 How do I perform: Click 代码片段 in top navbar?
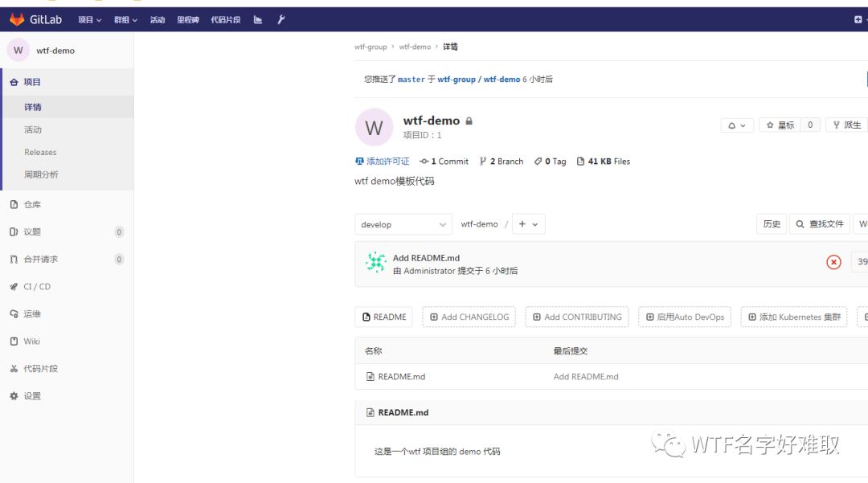(225, 20)
